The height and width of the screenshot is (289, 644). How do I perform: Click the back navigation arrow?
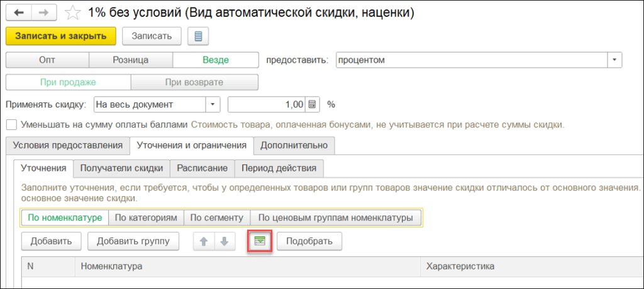(x=18, y=13)
